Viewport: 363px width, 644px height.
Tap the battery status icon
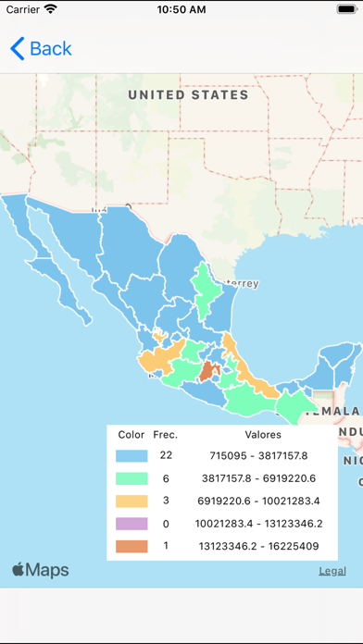click(347, 9)
